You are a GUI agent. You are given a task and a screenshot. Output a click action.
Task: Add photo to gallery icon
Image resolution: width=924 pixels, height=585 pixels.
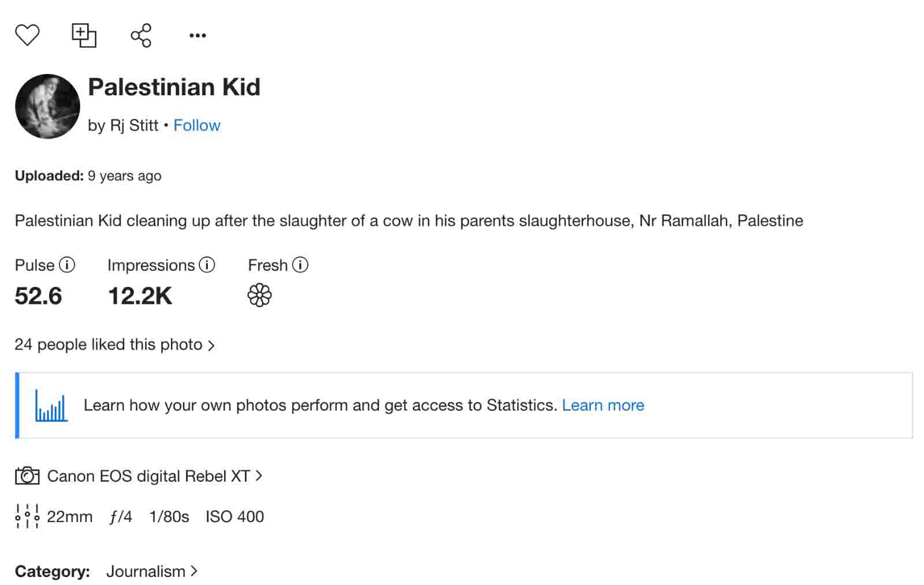pyautogui.click(x=84, y=35)
